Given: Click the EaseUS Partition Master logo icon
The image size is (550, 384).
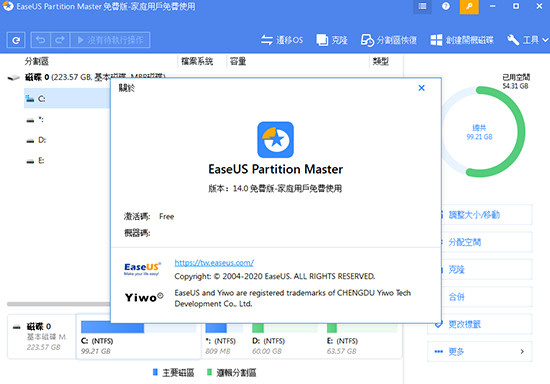Looking at the screenshot, I should coord(275,140).
